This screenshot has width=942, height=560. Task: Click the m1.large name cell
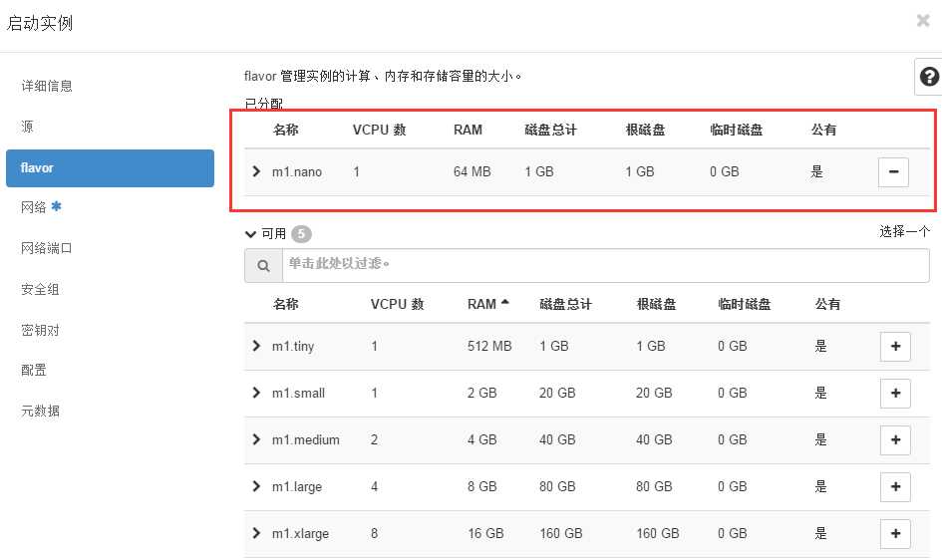pos(297,487)
